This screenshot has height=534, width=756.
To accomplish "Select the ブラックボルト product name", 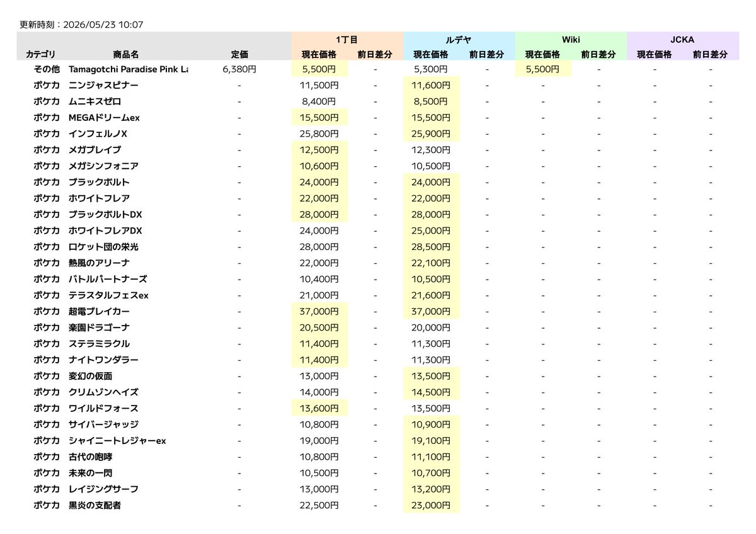I will (99, 182).
